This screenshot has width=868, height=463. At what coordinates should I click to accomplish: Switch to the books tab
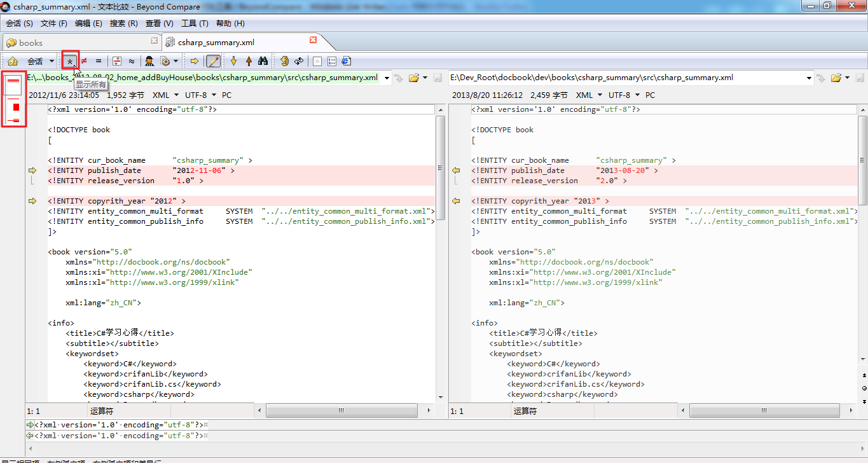point(31,43)
